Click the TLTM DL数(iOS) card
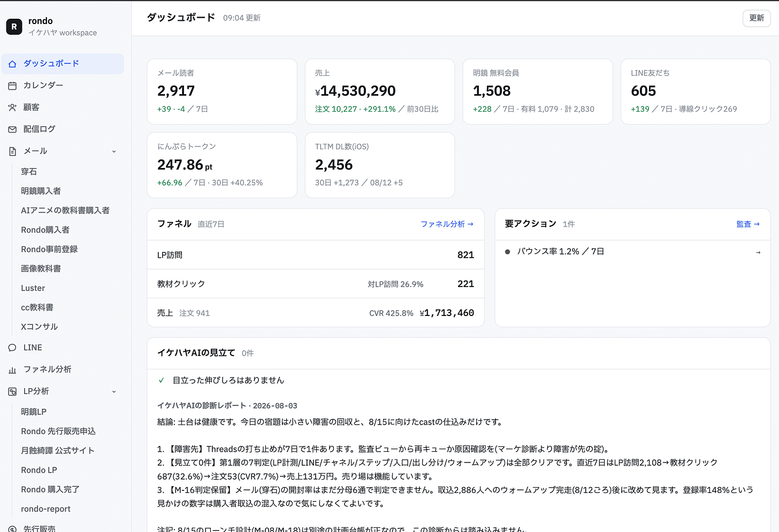Image resolution: width=779 pixels, height=532 pixels. [x=380, y=165]
